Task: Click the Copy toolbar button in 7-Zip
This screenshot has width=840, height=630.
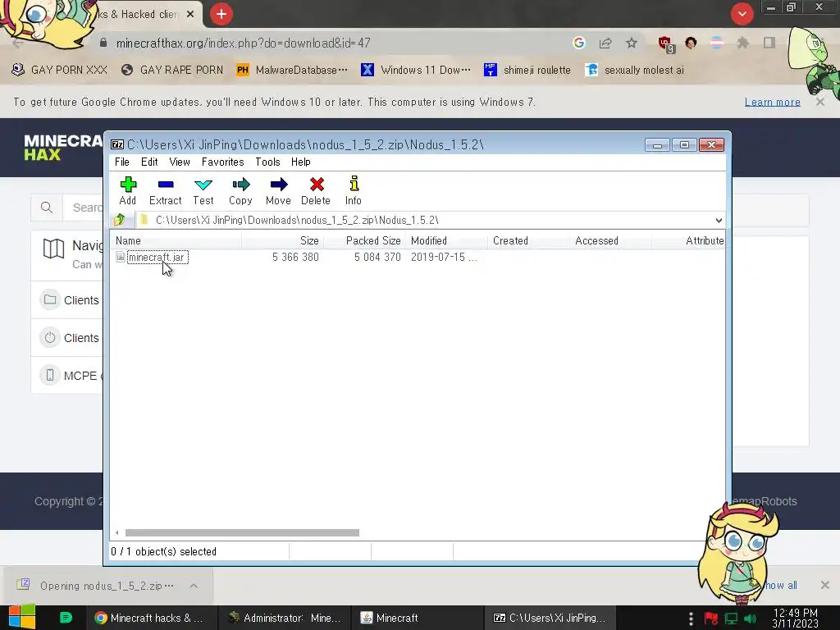Action: pyautogui.click(x=240, y=190)
